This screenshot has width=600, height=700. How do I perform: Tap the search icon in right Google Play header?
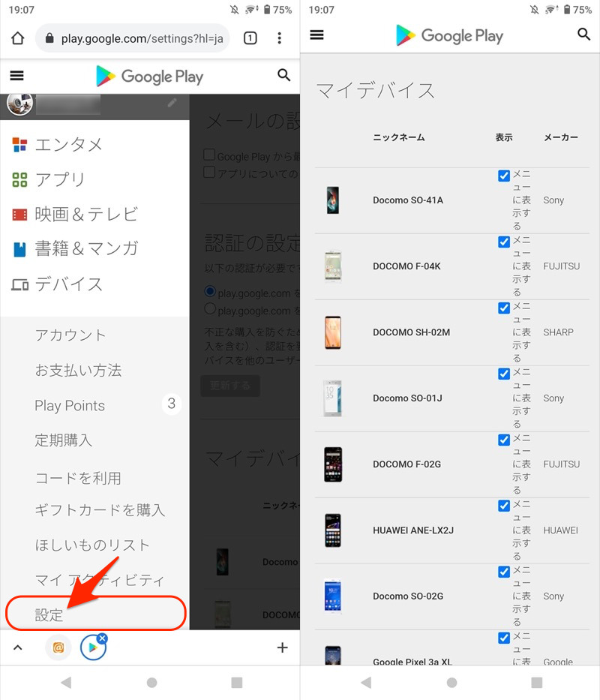point(583,35)
